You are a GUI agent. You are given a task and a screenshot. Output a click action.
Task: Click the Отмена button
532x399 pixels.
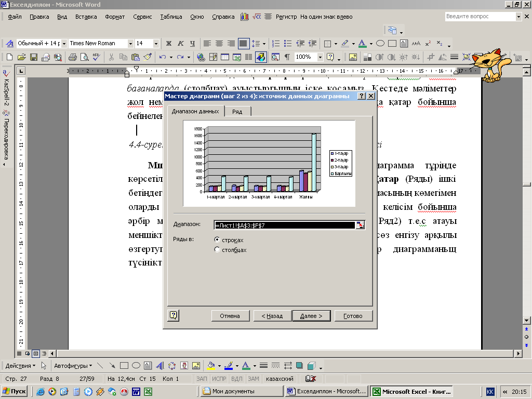click(x=230, y=316)
